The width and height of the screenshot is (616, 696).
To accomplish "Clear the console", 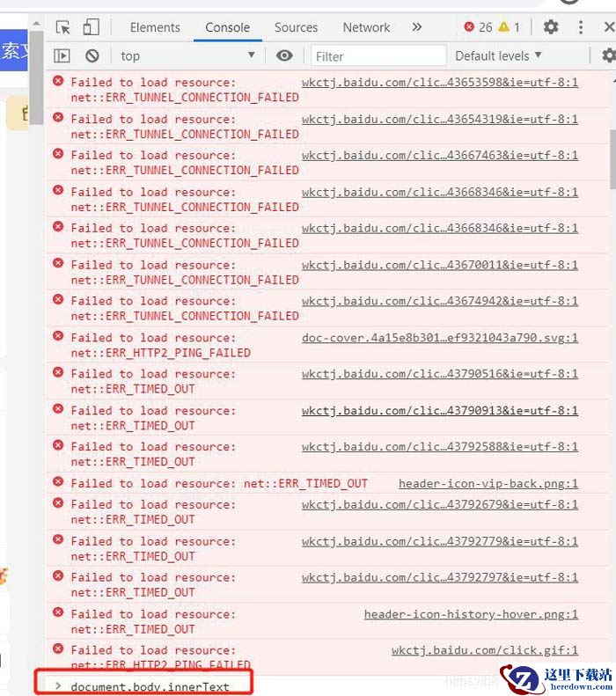I will point(92,56).
